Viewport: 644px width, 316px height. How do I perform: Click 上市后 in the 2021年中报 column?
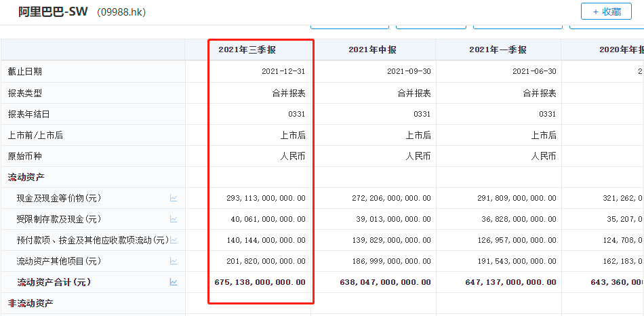tap(418, 135)
